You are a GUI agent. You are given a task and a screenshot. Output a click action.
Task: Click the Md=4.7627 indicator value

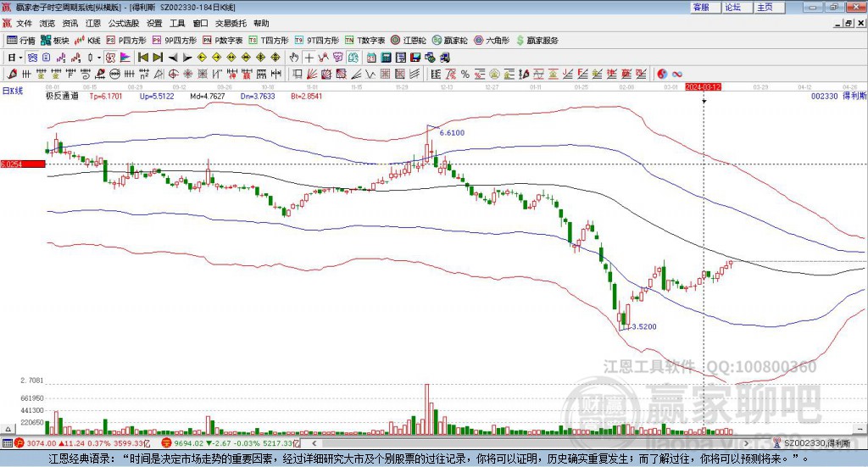[x=208, y=96]
